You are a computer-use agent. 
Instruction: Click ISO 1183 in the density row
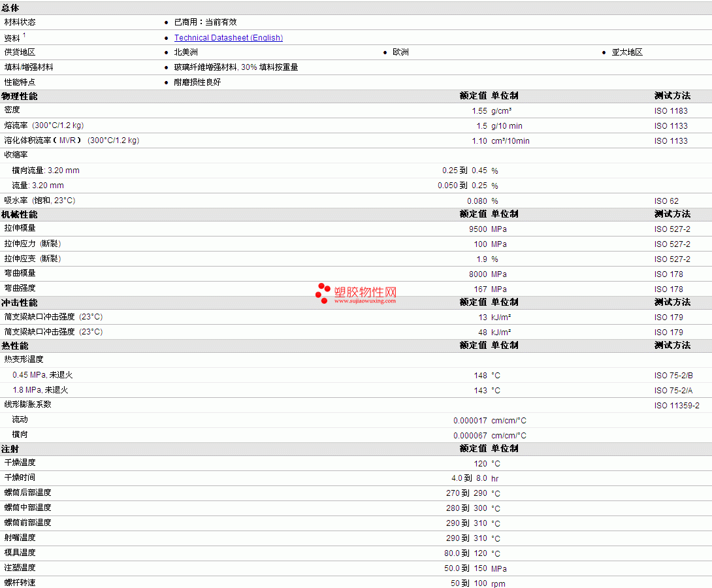point(671,111)
